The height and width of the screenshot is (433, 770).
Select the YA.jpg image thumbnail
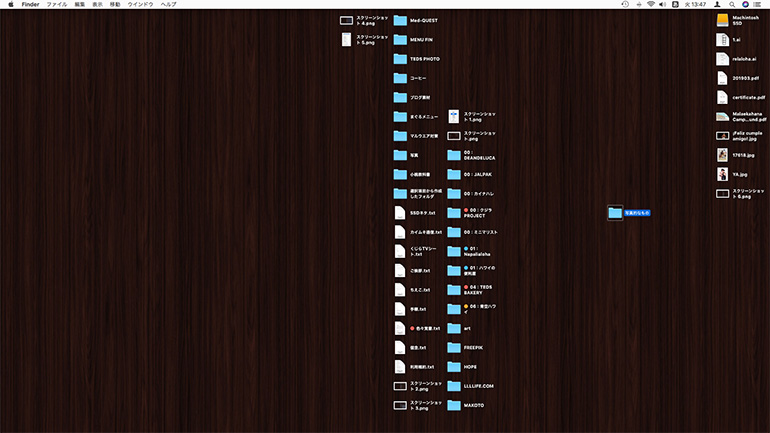point(722,174)
